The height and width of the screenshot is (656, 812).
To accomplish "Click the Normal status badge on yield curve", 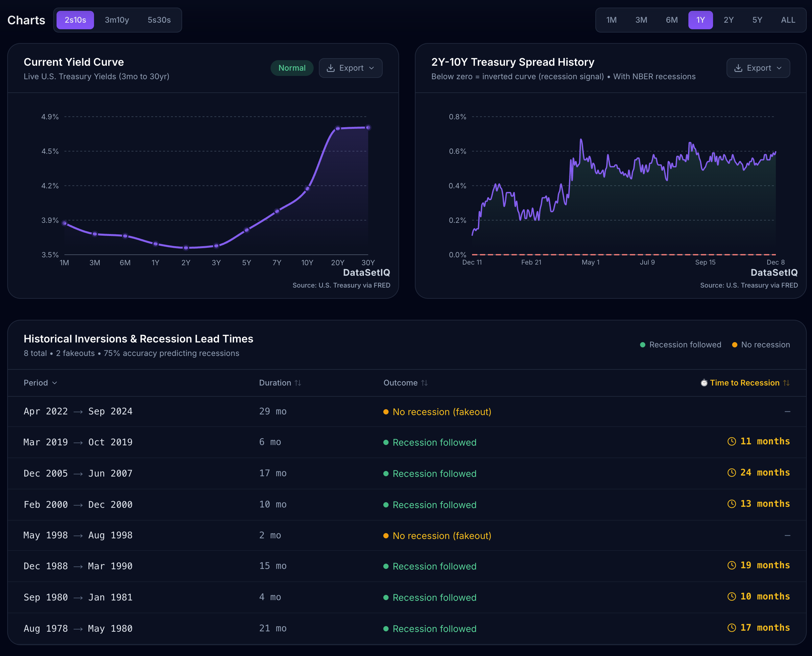I will pyautogui.click(x=292, y=68).
